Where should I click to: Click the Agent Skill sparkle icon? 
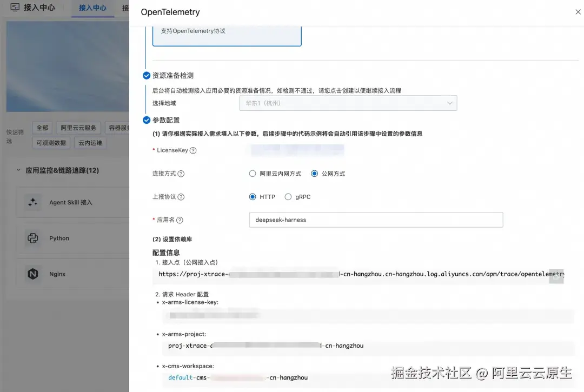(x=33, y=202)
